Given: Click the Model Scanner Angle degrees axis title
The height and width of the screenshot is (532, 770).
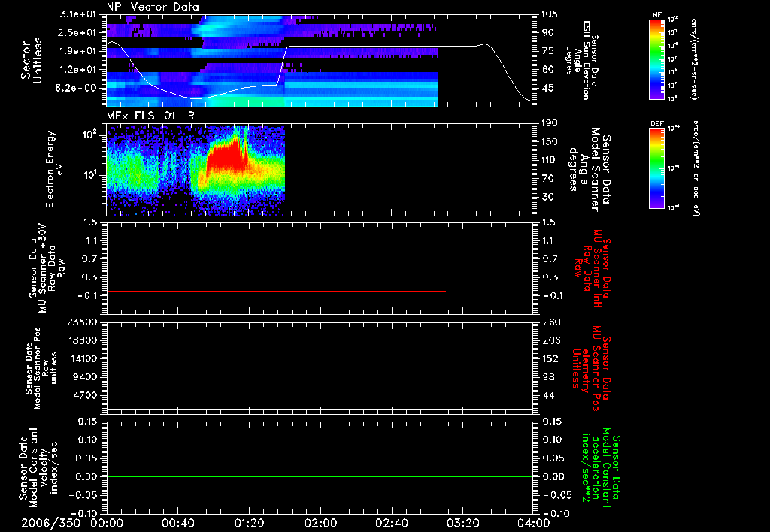Looking at the screenshot, I should 591,170.
